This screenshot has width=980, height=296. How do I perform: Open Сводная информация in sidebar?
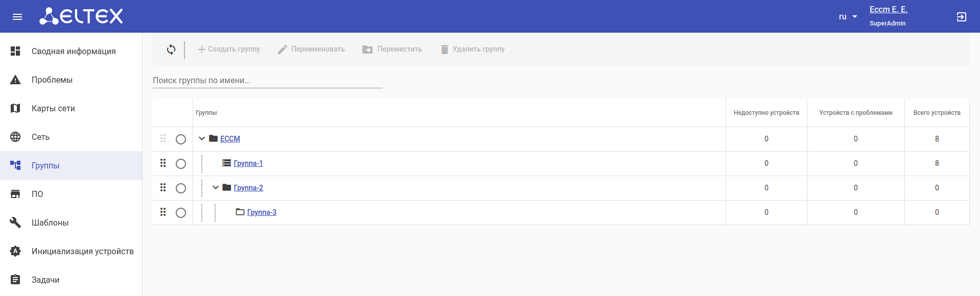74,51
